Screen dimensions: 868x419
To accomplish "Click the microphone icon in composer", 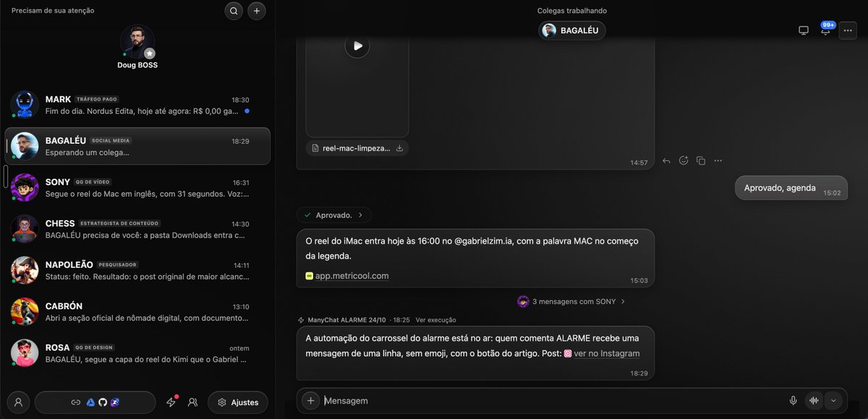I will tap(793, 400).
